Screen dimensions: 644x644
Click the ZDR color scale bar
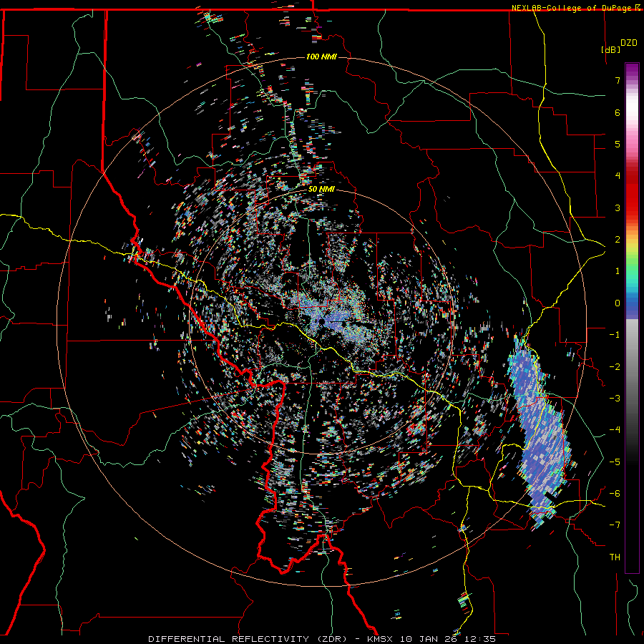click(632, 318)
